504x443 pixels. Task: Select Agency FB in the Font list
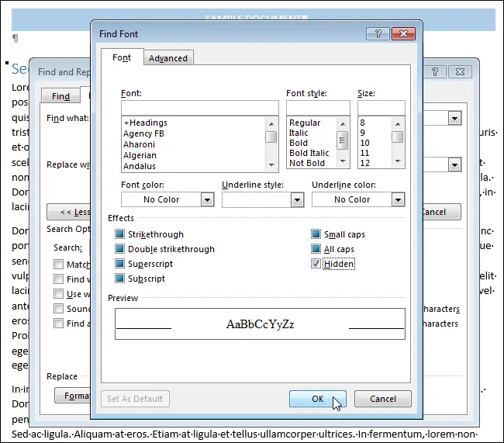[143, 133]
